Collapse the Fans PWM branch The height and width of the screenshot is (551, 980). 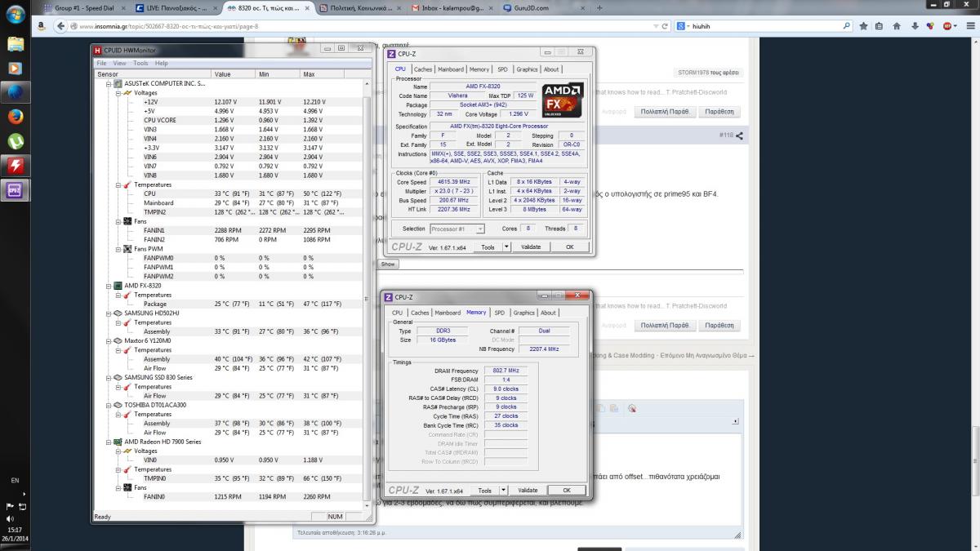pyautogui.click(x=118, y=249)
